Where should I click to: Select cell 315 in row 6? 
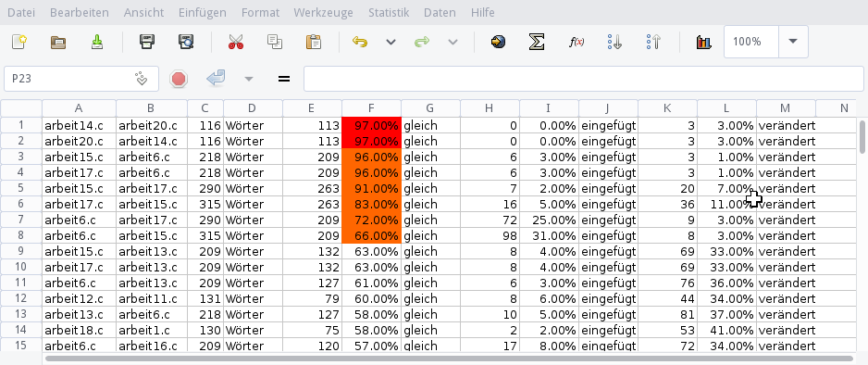[205, 204]
